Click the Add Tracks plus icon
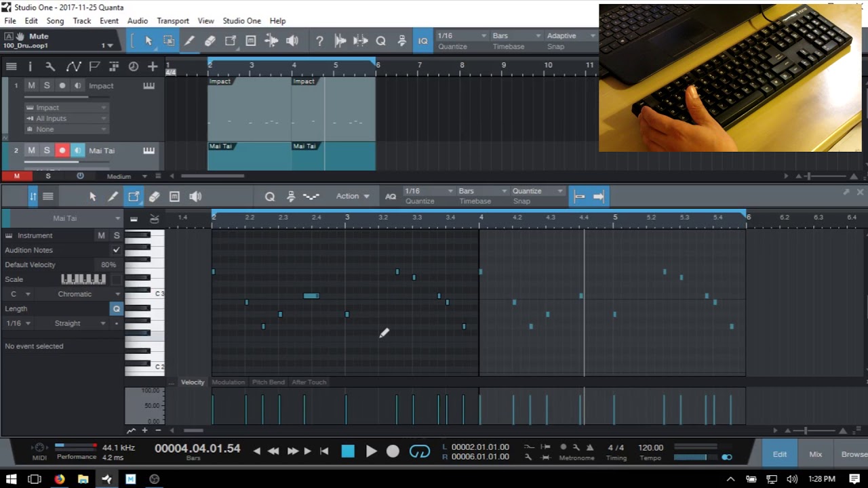 (x=153, y=66)
